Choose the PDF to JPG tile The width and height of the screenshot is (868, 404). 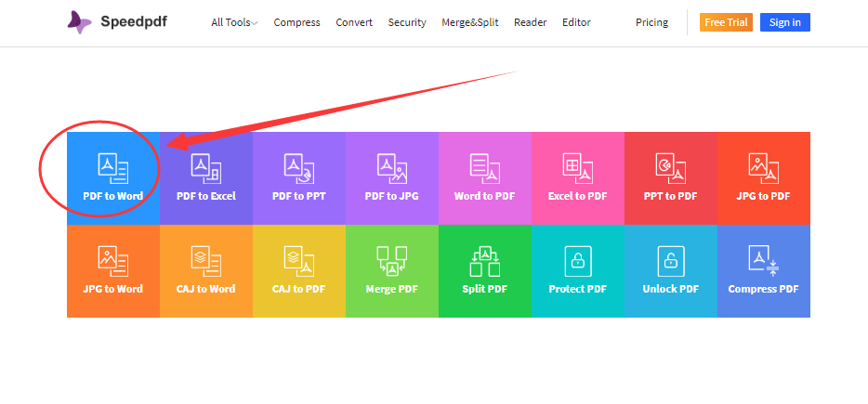(392, 178)
